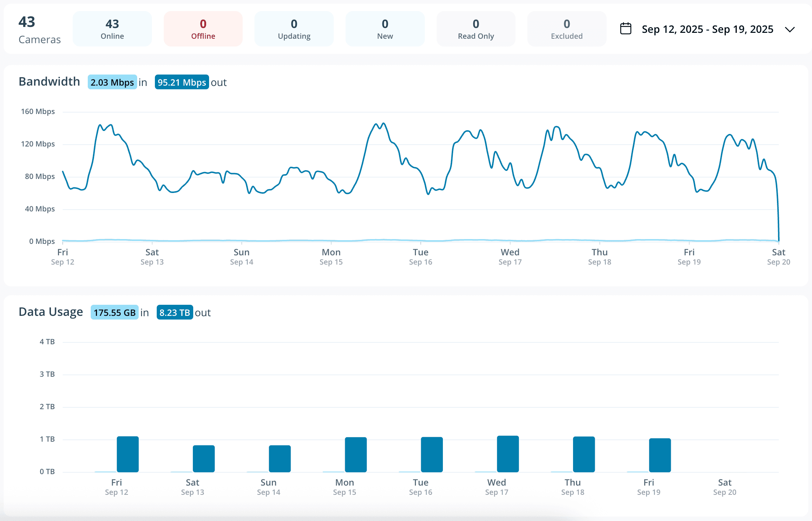Select the Offline cameras filter
The width and height of the screenshot is (812, 521).
(203, 28)
